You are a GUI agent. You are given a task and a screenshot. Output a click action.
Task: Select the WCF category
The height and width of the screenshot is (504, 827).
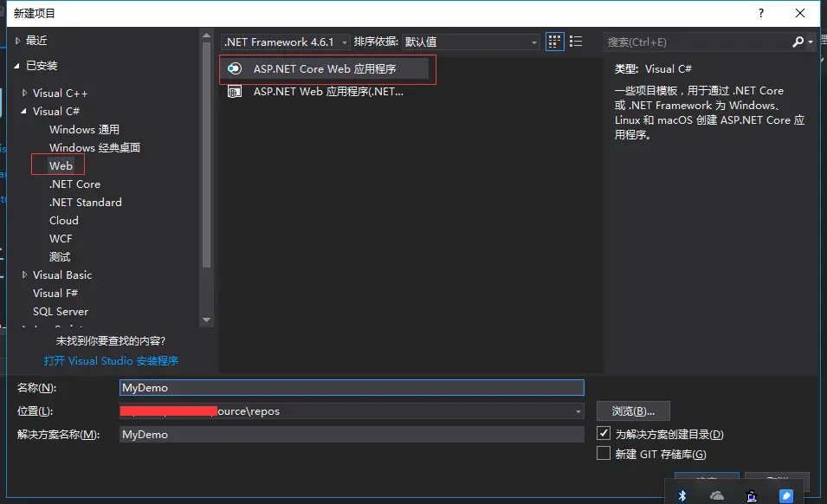click(x=61, y=239)
